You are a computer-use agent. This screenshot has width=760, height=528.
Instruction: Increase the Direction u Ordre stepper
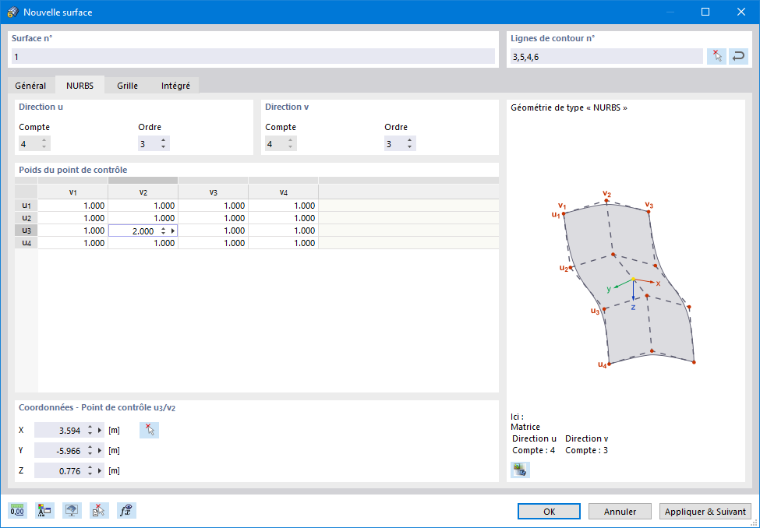pos(163,141)
